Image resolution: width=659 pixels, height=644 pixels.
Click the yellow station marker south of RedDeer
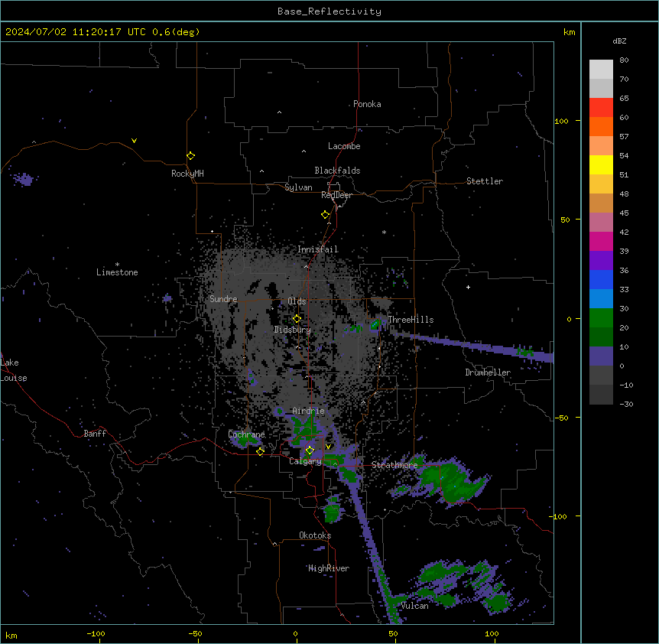point(326,215)
